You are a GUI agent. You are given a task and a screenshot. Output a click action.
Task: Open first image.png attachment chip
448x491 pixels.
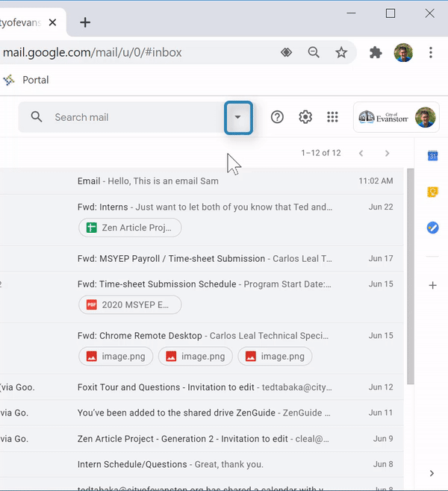point(116,357)
